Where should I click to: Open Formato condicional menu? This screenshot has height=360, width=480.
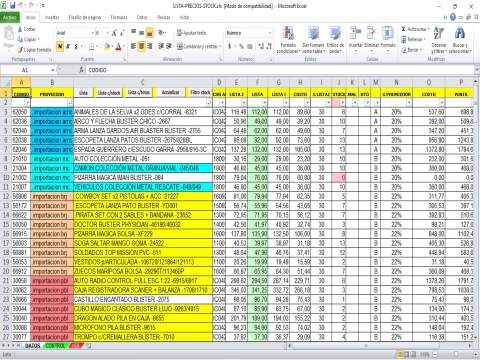pyautogui.click(x=288, y=39)
